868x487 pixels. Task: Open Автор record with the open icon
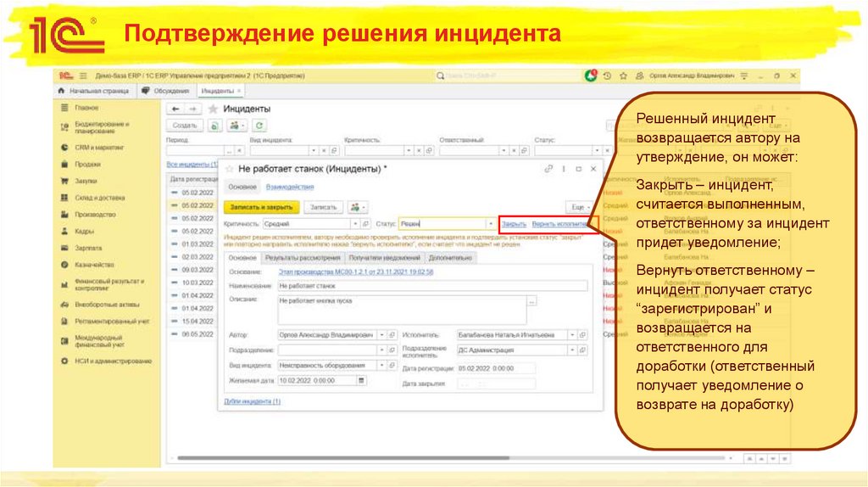click(392, 335)
